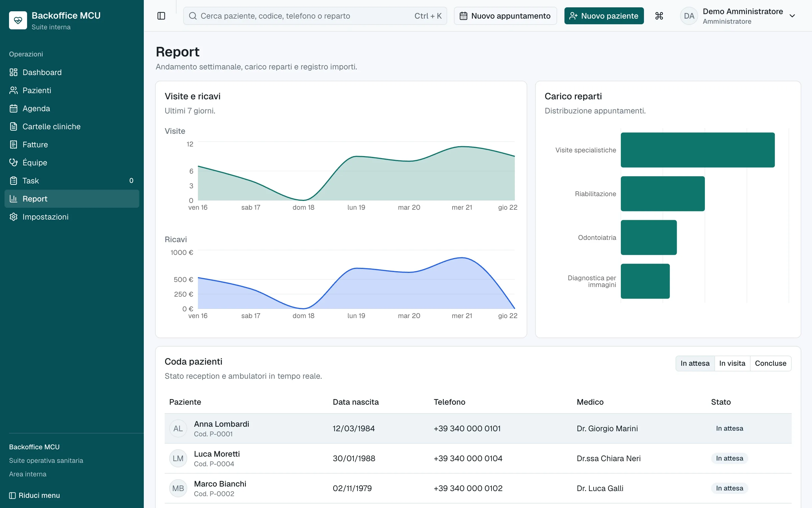This screenshot has width=812, height=508.
Task: Collapse sidebar with Riduci menu
Action: click(35, 495)
